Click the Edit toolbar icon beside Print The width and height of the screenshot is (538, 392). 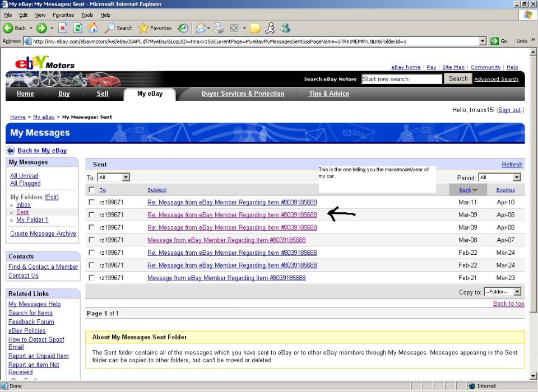coord(234,28)
